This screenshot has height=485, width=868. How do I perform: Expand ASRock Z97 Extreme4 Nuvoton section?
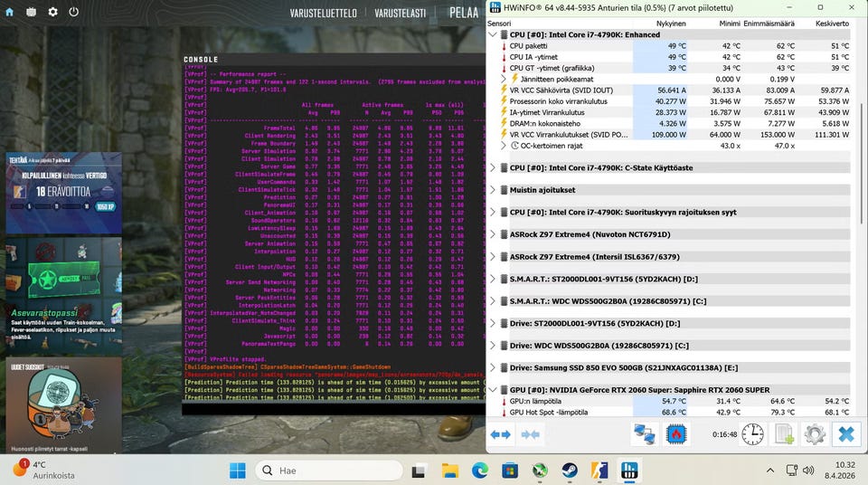click(493, 234)
